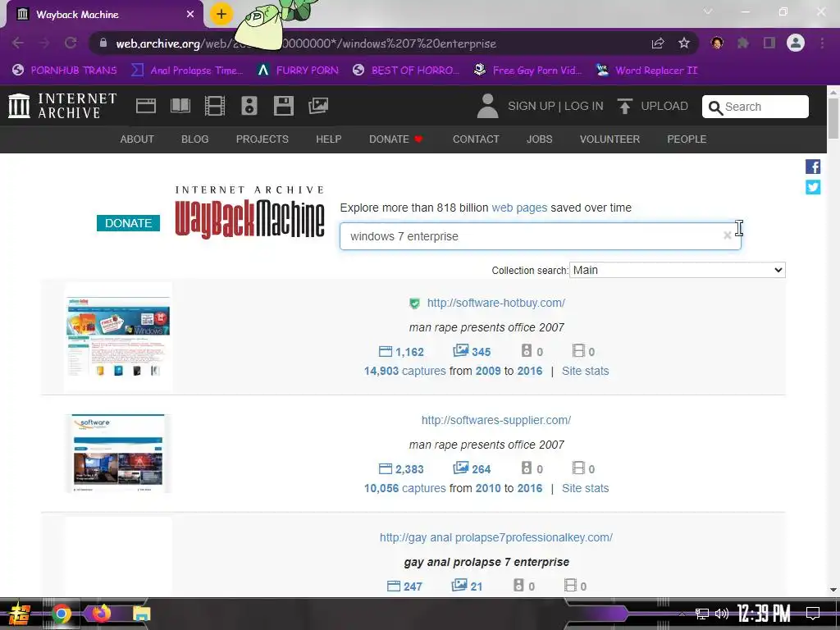Screen dimensions: 840x630
Task: Open the Web archive icon in navbar
Action: click(x=146, y=106)
